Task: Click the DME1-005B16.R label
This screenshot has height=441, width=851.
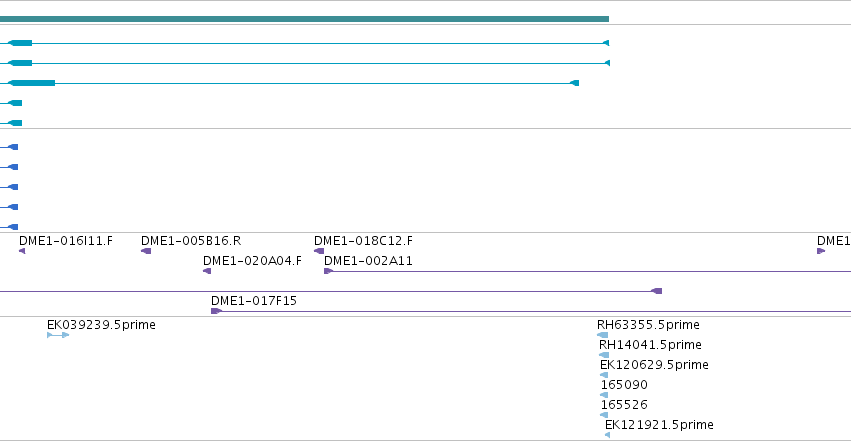Action: [191, 241]
